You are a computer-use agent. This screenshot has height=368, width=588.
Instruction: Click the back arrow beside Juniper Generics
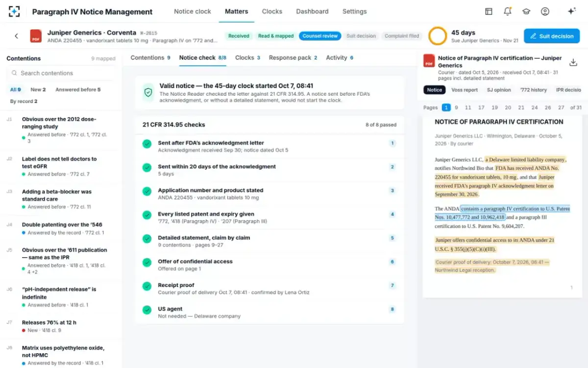tap(16, 36)
